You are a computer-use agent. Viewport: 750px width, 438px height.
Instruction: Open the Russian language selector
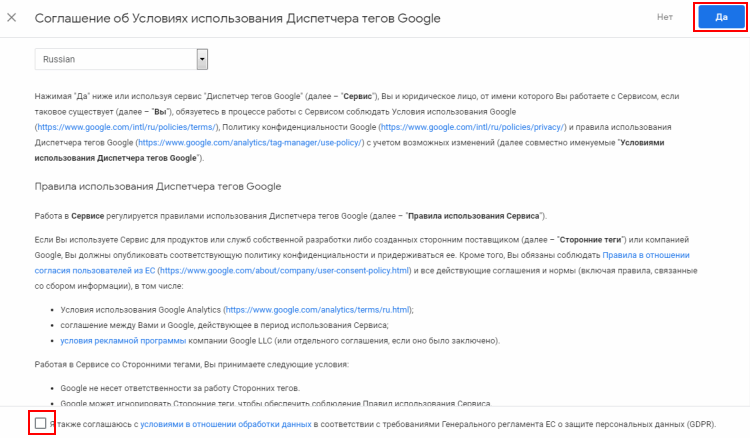point(116,60)
